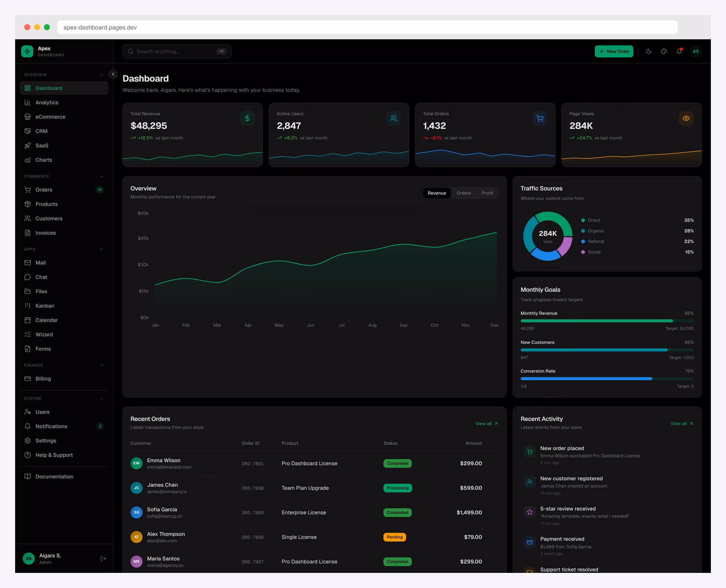The height and width of the screenshot is (588, 726).
Task: Switch the overview chart to Orders
Action: point(464,193)
